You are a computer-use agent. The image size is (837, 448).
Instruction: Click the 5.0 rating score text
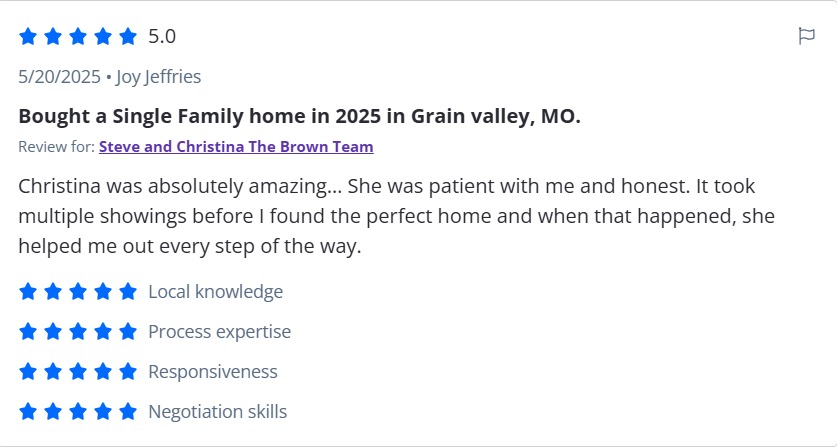(x=162, y=37)
